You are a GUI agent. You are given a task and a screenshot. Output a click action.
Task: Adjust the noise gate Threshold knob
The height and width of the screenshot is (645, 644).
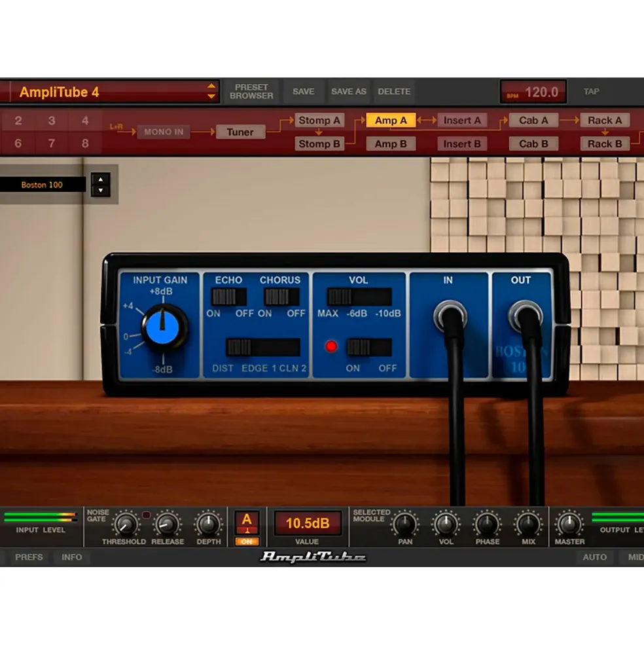click(x=126, y=524)
